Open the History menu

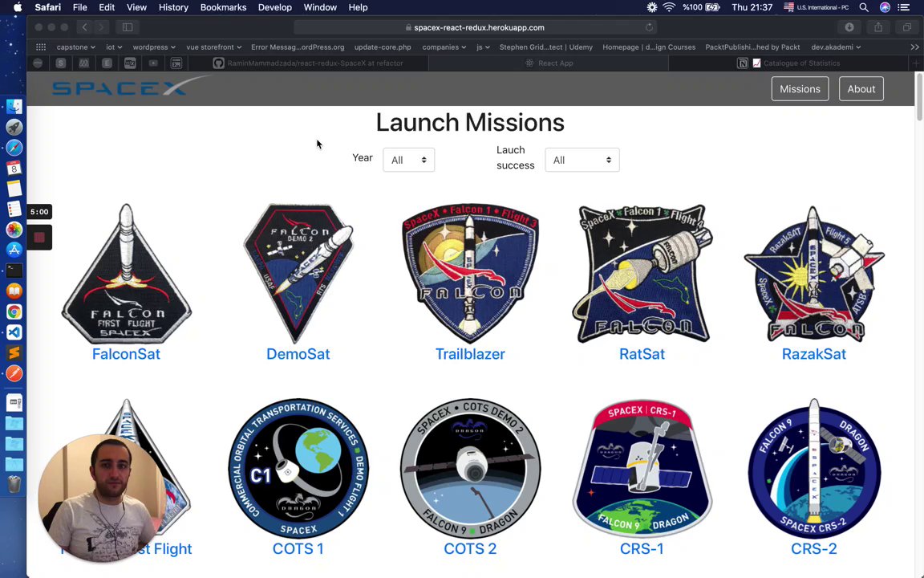point(173,7)
